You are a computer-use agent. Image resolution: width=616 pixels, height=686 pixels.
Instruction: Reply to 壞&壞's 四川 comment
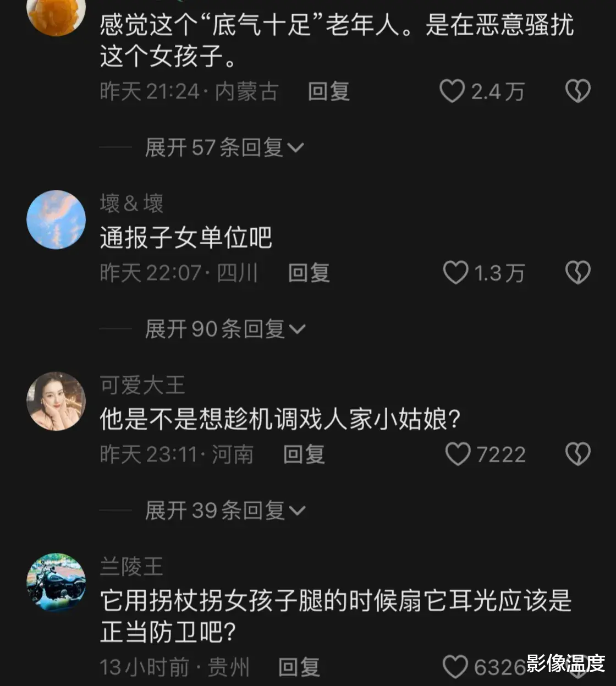[309, 273]
